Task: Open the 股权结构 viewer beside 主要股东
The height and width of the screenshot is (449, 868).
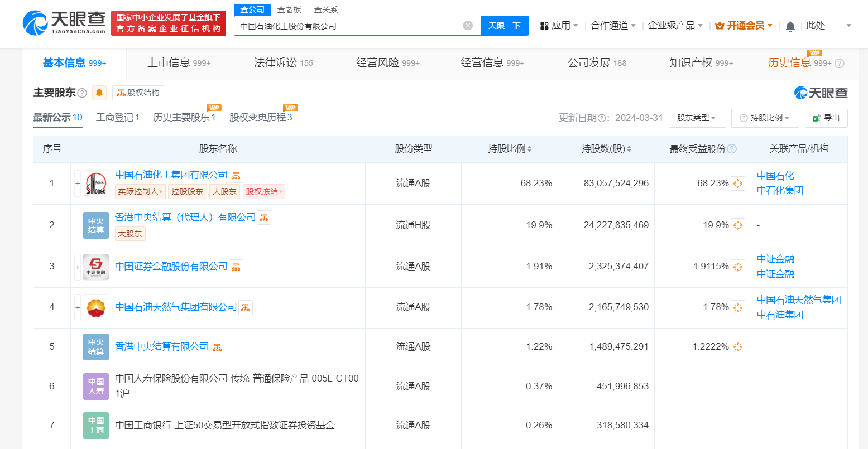Action: pyautogui.click(x=137, y=93)
